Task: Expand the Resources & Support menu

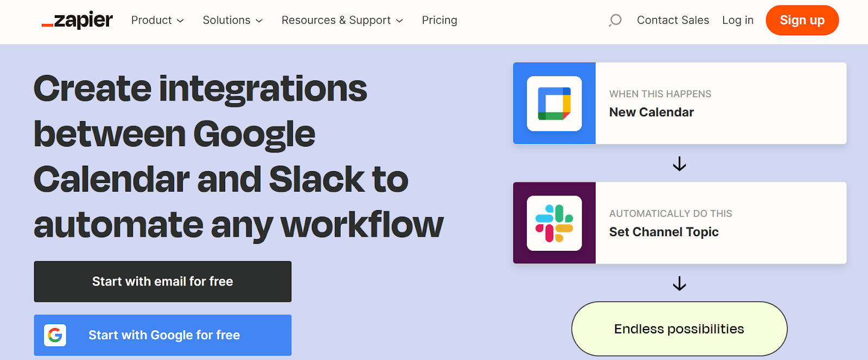Action: 342,20
